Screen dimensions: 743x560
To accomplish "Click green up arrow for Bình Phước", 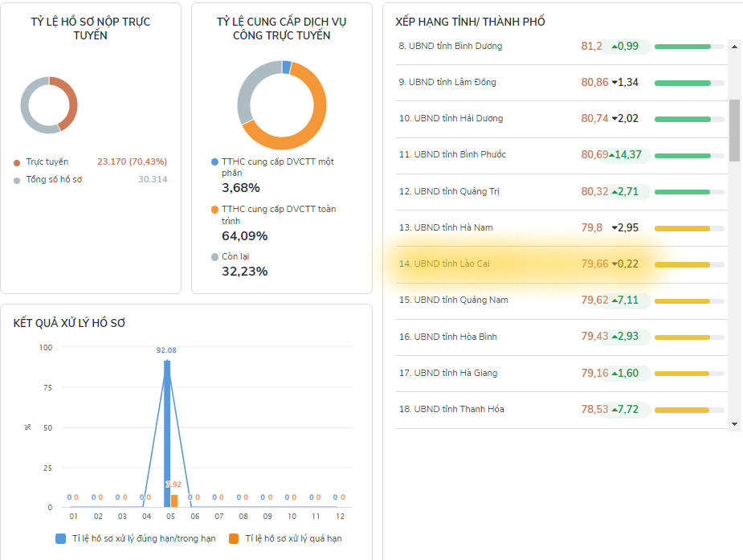I will coord(613,154).
